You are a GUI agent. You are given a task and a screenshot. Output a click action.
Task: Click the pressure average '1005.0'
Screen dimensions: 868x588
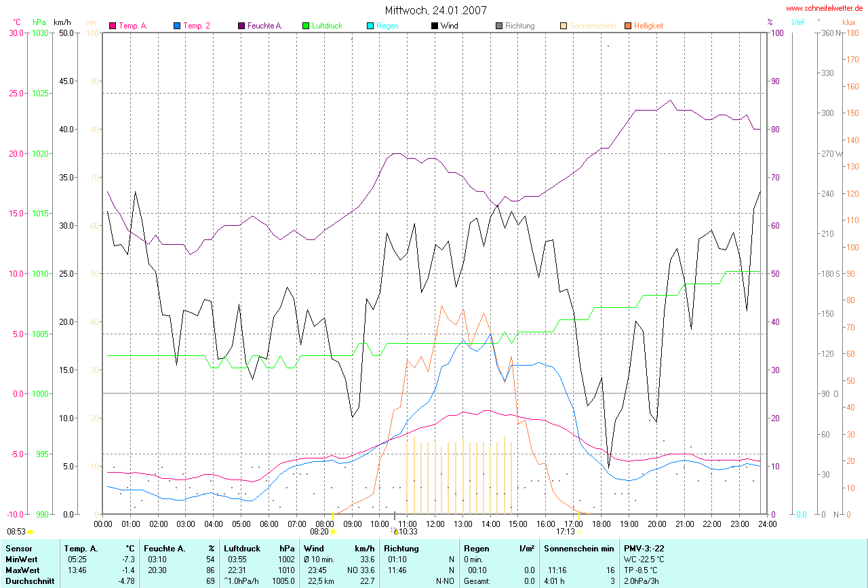[x=283, y=581]
